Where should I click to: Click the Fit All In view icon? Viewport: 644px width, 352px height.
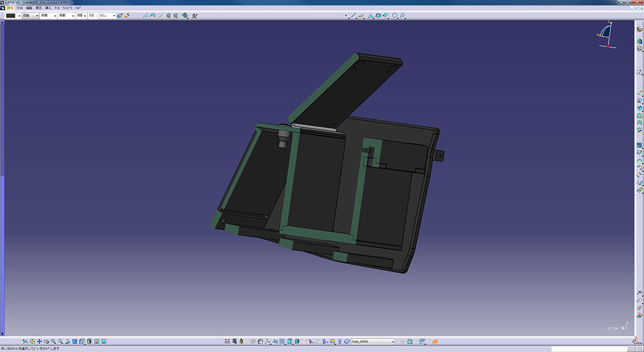(32, 341)
